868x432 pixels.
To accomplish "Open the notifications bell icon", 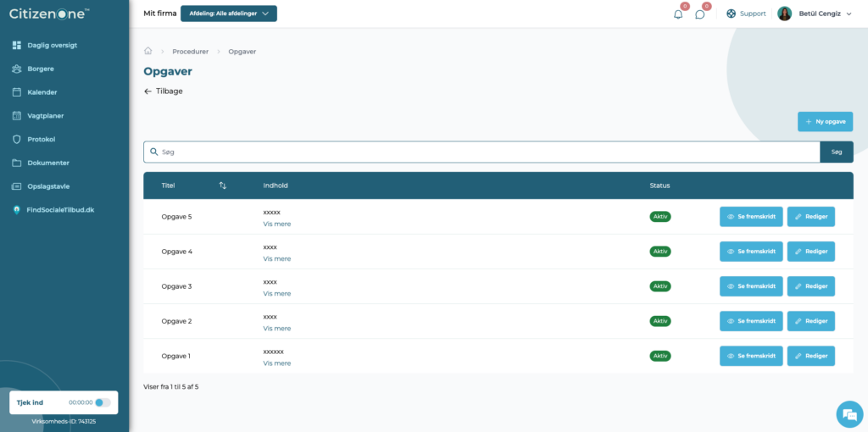I will 678,14.
